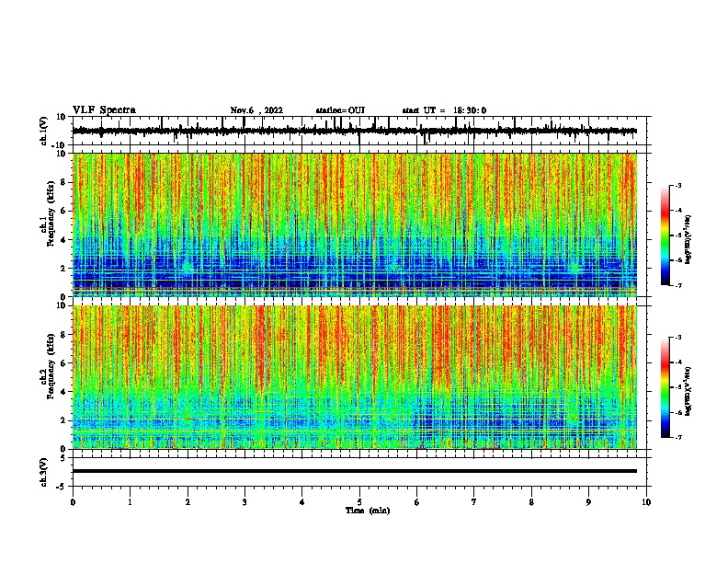
Task: Click the 'start UT = 18:30:0' text
Action: click(444, 110)
